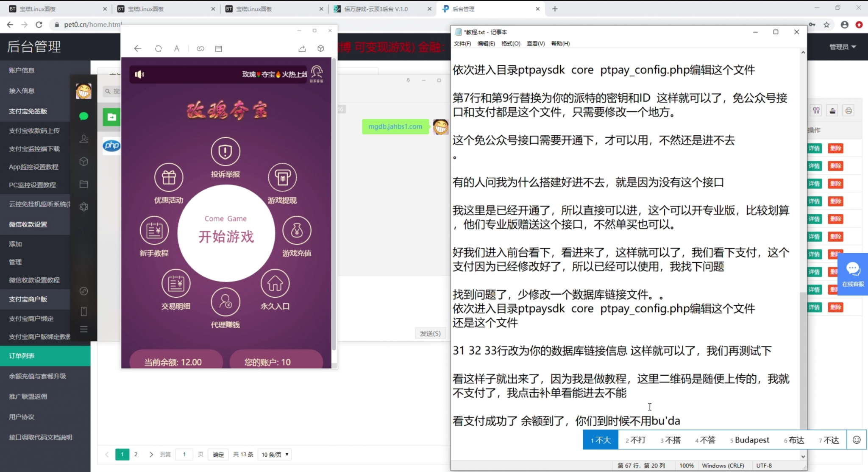The height and width of the screenshot is (472, 868).
Task: Open the 投诉举报 shield icon
Action: point(225,152)
